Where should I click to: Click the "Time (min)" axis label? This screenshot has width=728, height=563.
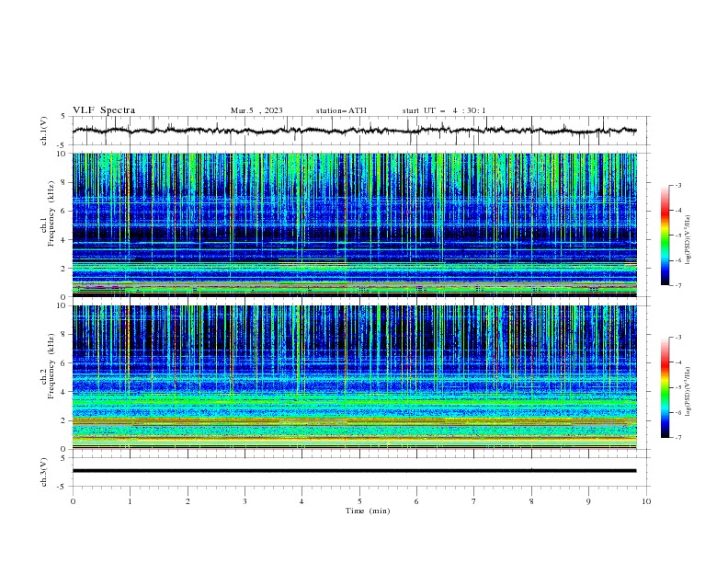(368, 511)
